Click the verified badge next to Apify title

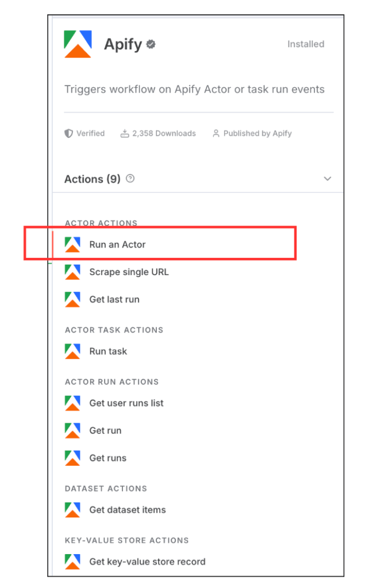(151, 44)
